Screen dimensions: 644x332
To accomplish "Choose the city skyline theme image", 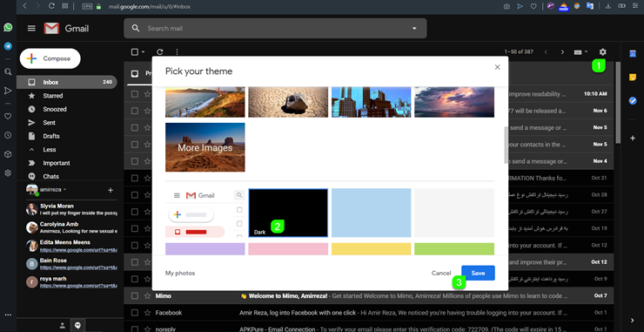I will click(371, 102).
